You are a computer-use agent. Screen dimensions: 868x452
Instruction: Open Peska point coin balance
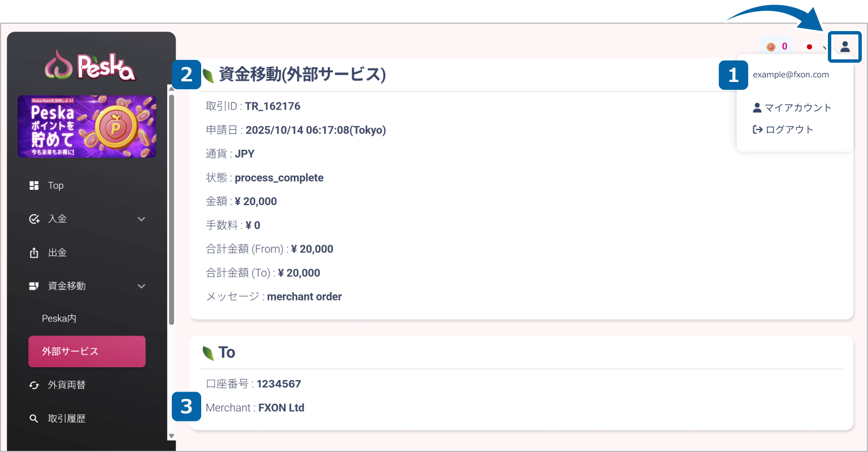(777, 47)
